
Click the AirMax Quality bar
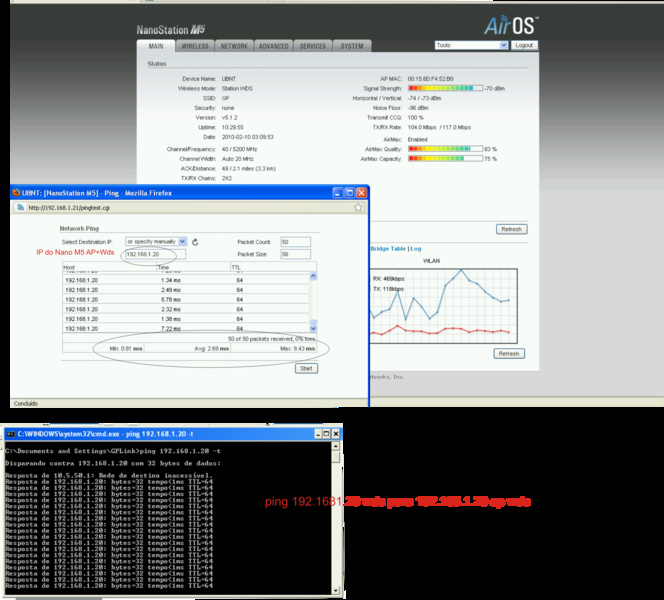tap(445, 149)
